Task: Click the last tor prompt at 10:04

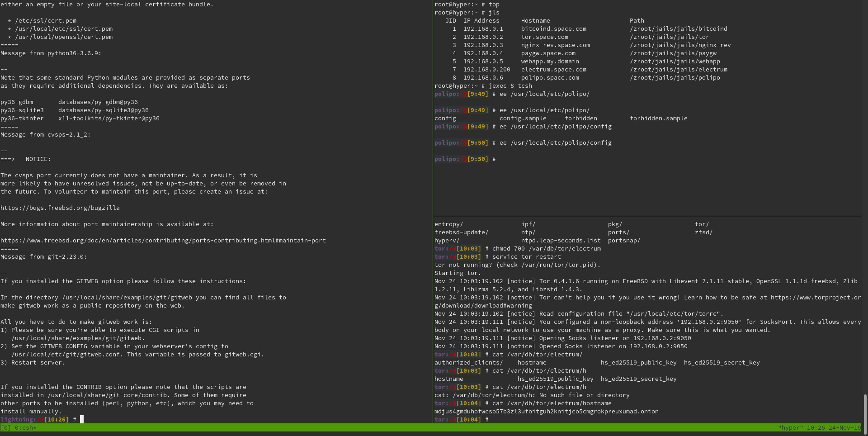Action: pyautogui.click(x=462, y=420)
